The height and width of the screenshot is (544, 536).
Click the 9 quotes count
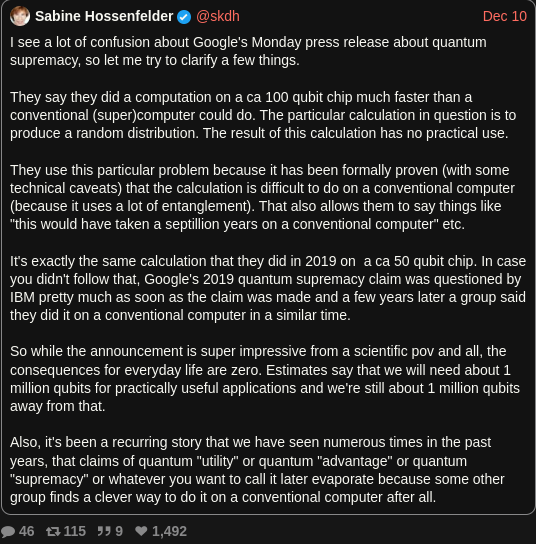click(x=119, y=531)
